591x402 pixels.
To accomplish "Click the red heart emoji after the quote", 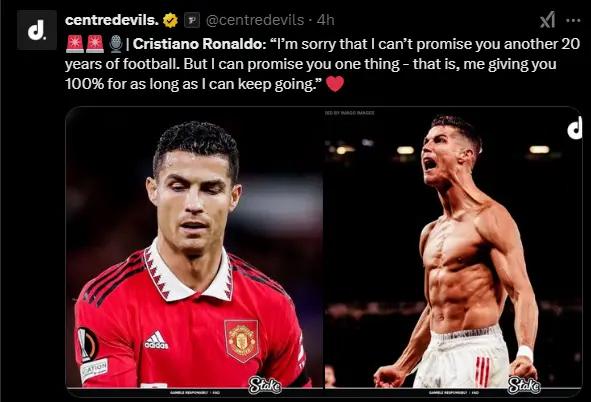I will tap(335, 84).
